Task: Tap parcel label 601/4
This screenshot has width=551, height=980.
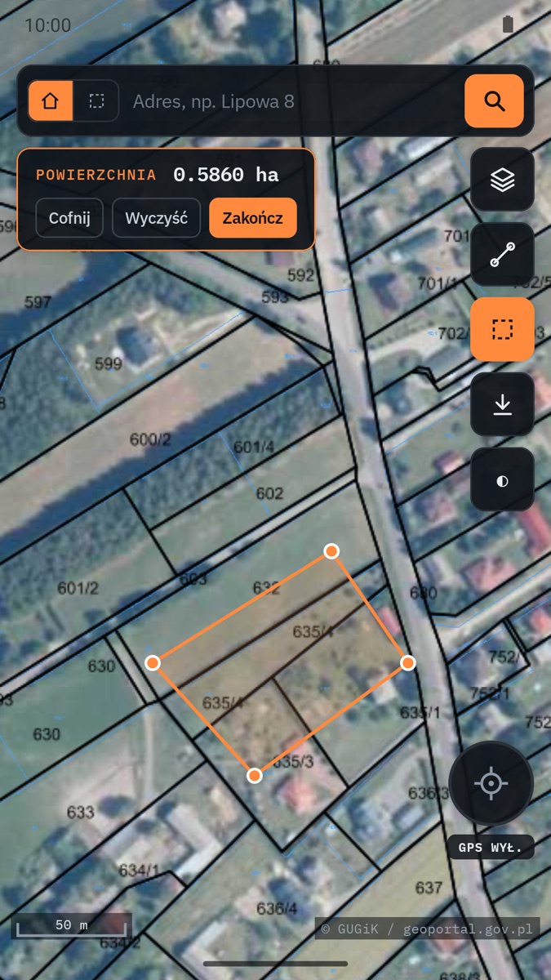Action: pyautogui.click(x=254, y=447)
